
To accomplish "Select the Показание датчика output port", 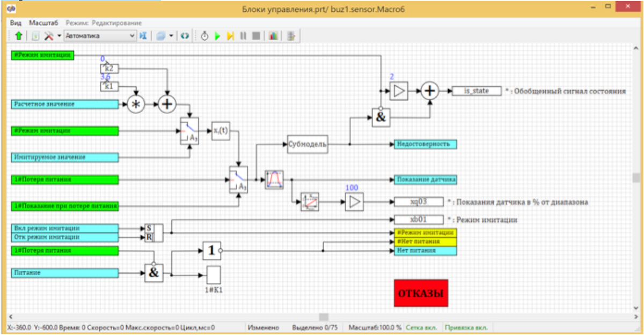I will pyautogui.click(x=426, y=180).
